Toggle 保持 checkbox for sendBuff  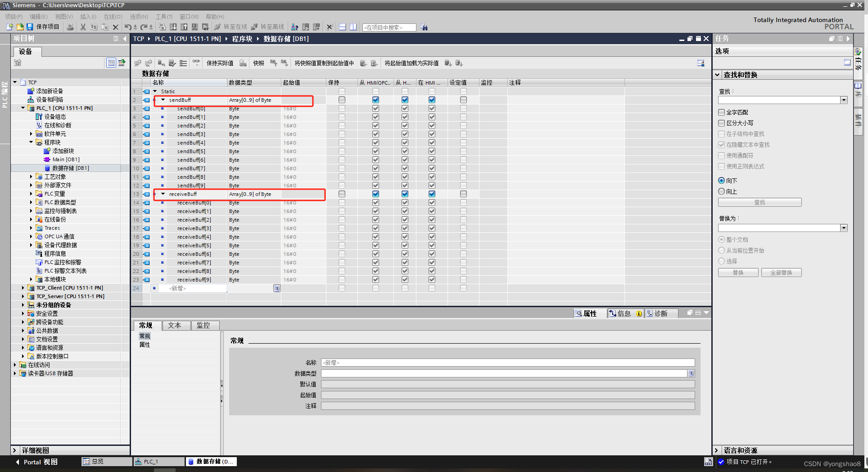pos(342,100)
